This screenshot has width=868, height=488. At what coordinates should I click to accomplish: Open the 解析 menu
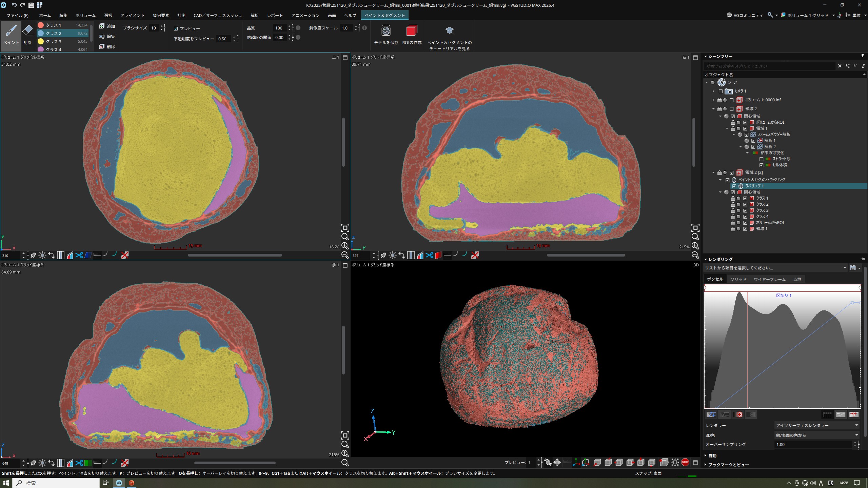254,15
